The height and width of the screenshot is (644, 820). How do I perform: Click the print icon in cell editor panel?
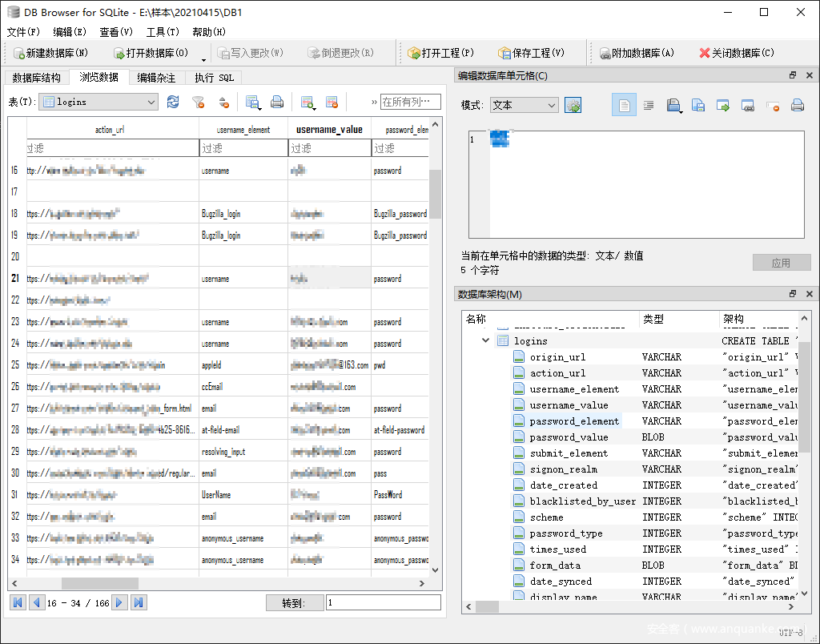point(798,105)
